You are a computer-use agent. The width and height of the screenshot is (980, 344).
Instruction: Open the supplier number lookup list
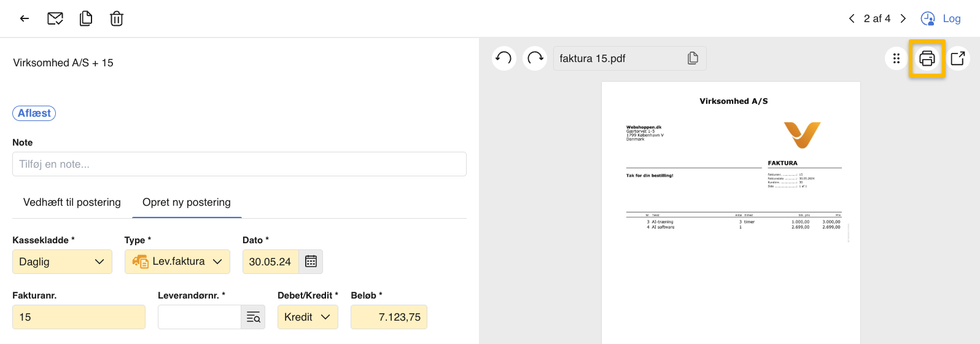[253, 317]
